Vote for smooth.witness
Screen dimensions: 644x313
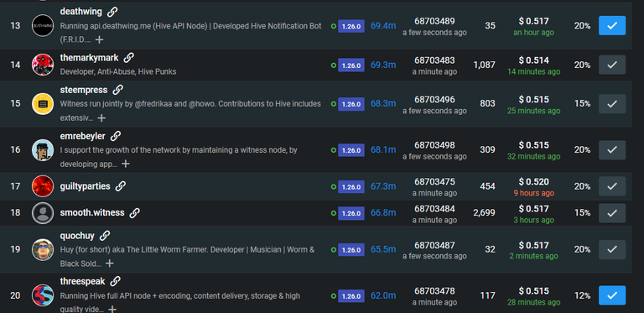[612, 213]
